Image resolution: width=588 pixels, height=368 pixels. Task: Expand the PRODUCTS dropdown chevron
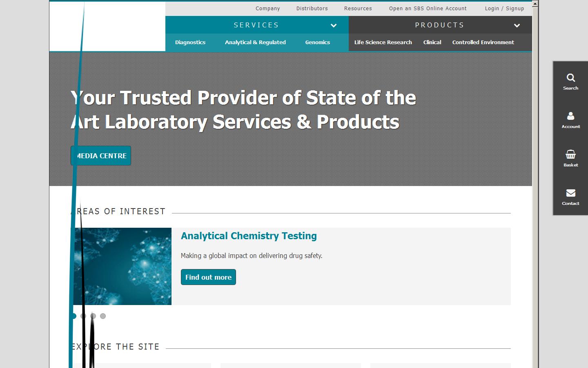coord(517,25)
